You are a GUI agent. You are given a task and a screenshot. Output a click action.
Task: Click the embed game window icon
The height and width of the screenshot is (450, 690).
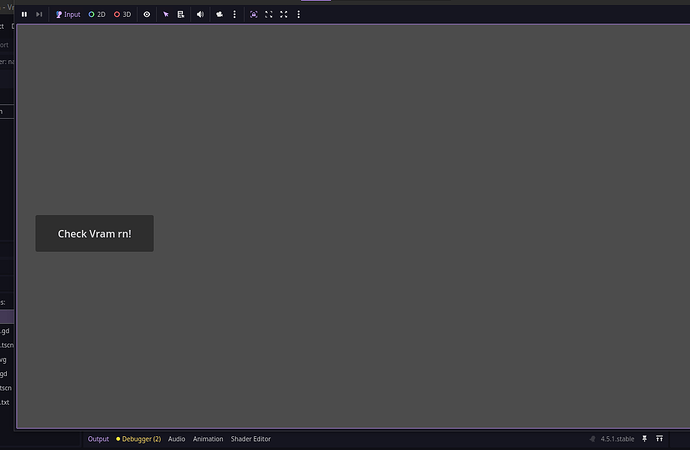click(x=253, y=15)
